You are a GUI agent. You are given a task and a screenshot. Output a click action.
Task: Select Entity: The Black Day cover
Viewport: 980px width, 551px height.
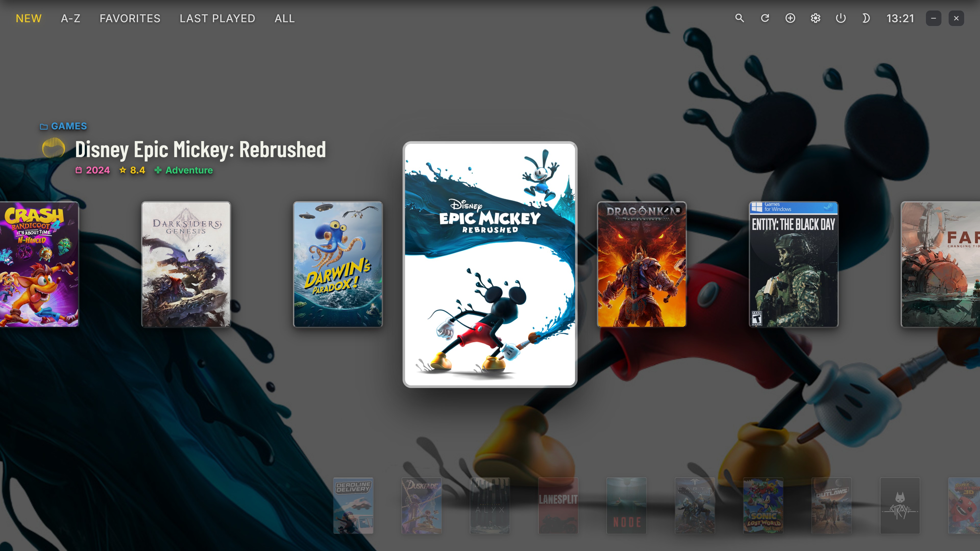pyautogui.click(x=794, y=264)
